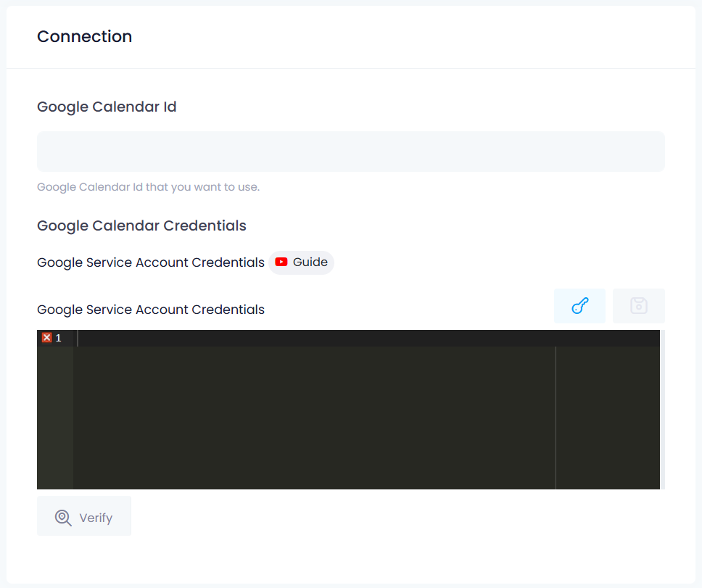
Task: Open the Guide video link
Action: [302, 262]
